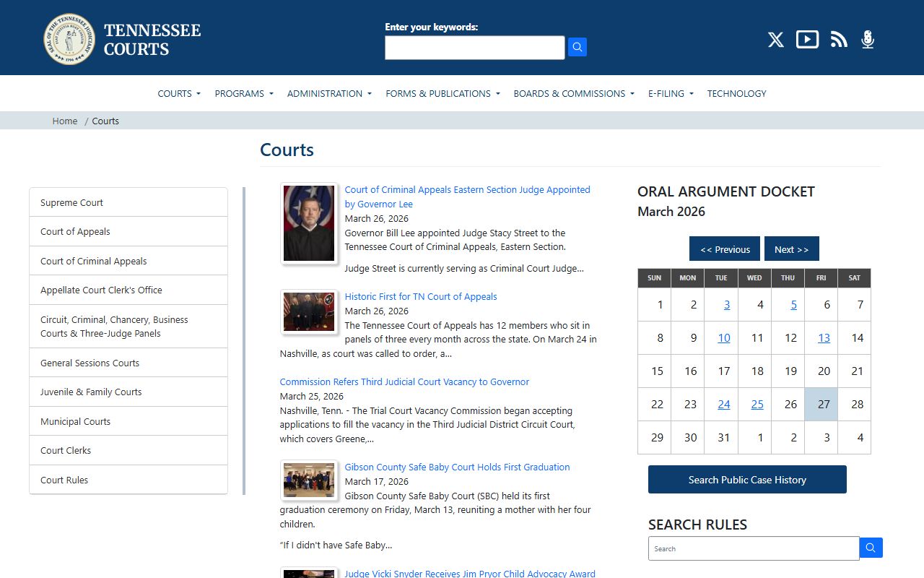Image resolution: width=924 pixels, height=578 pixels.
Task: Open Municipal Courts sidebar item
Action: (x=128, y=421)
